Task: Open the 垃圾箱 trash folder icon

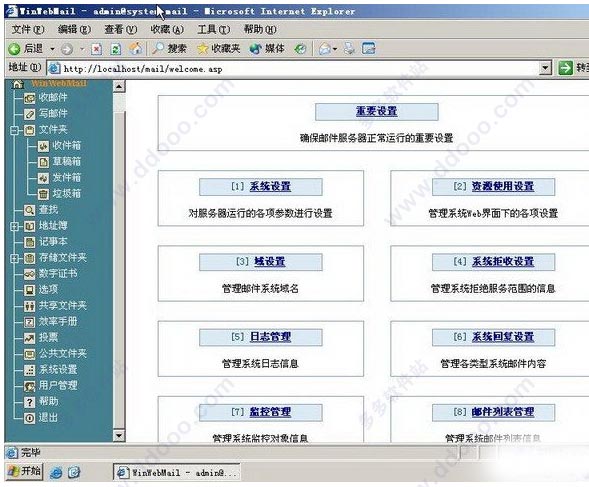Action: tap(43, 194)
